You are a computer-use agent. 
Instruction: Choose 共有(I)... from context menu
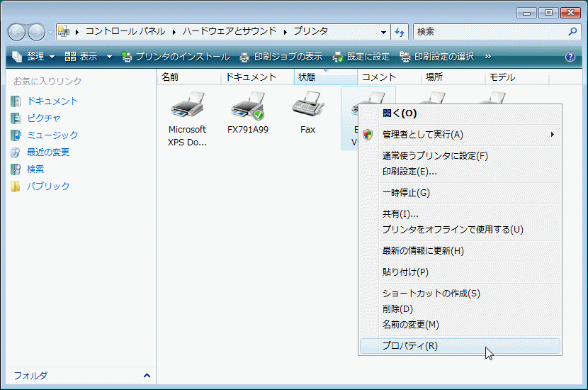tap(460, 214)
